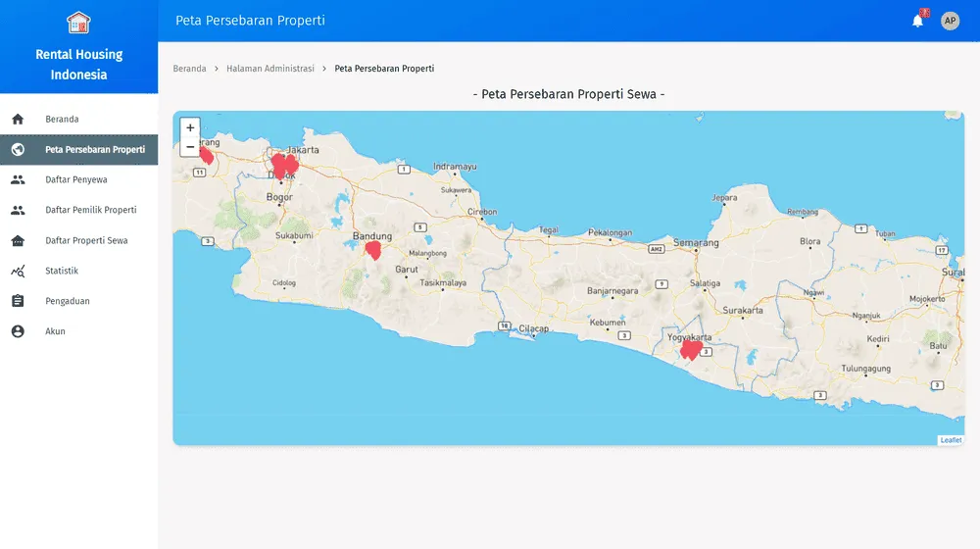This screenshot has width=980, height=549.
Task: Open the notification bell
Action: (917, 21)
